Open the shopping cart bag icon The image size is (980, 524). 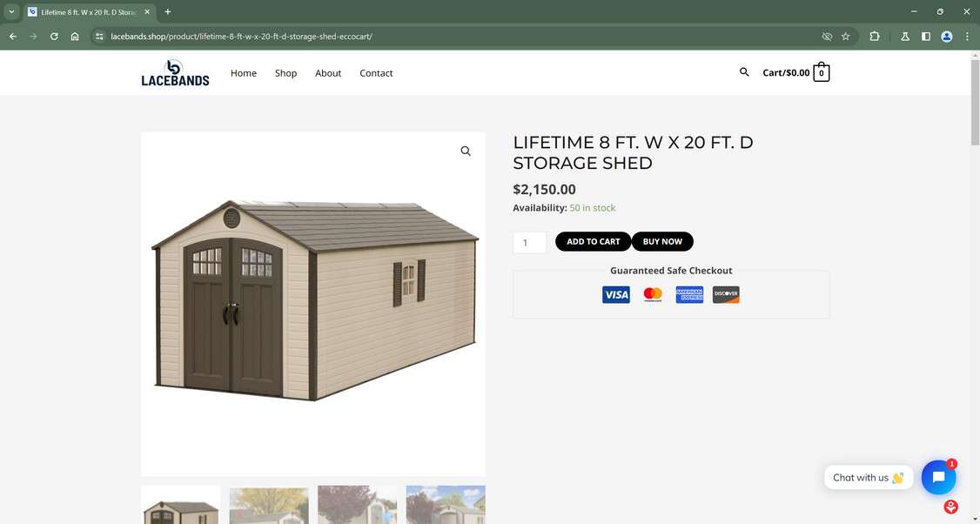tap(822, 72)
